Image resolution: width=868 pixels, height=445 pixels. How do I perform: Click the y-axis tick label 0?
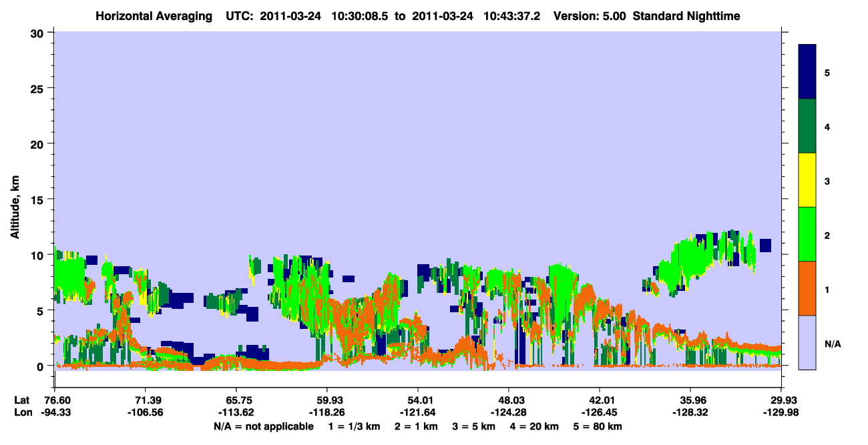42,366
